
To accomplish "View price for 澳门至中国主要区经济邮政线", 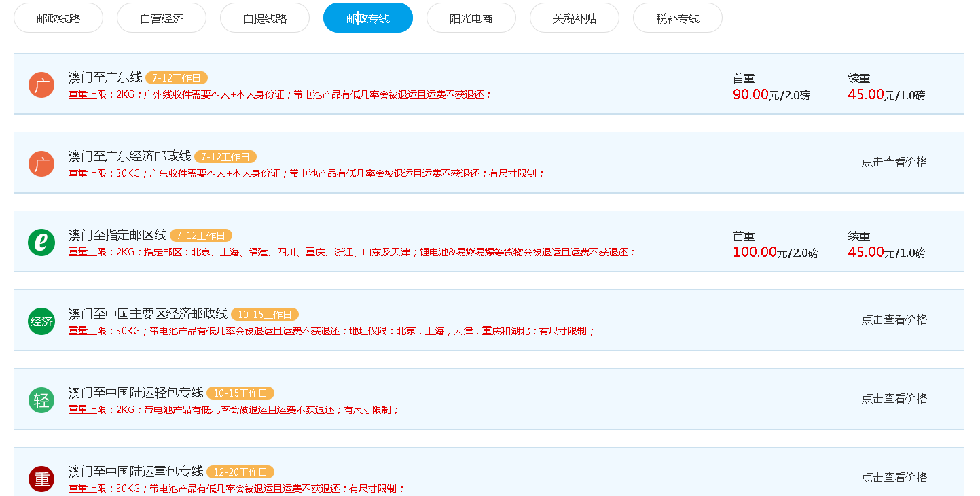I will (x=894, y=319).
